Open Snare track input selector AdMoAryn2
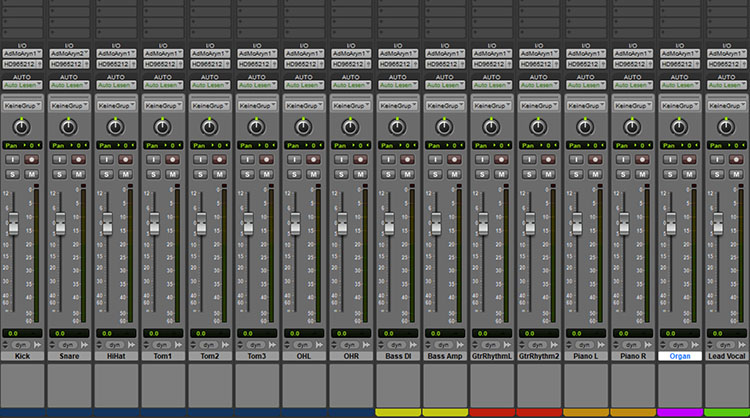The height and width of the screenshot is (418, 750). [69, 54]
